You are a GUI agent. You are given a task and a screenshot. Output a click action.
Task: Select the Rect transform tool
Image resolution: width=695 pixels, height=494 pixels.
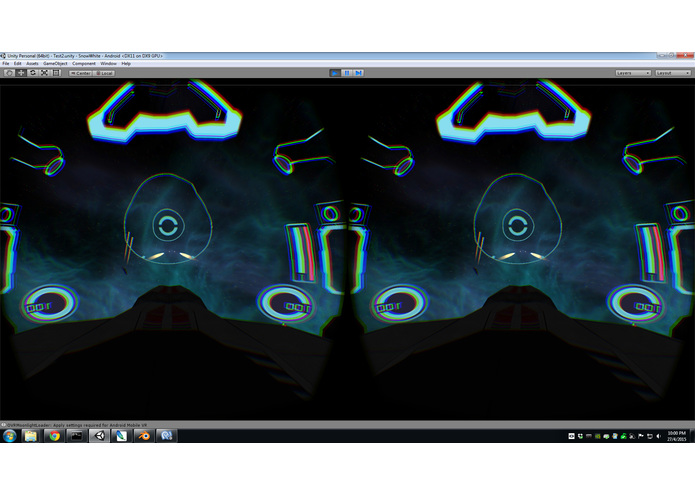56,73
